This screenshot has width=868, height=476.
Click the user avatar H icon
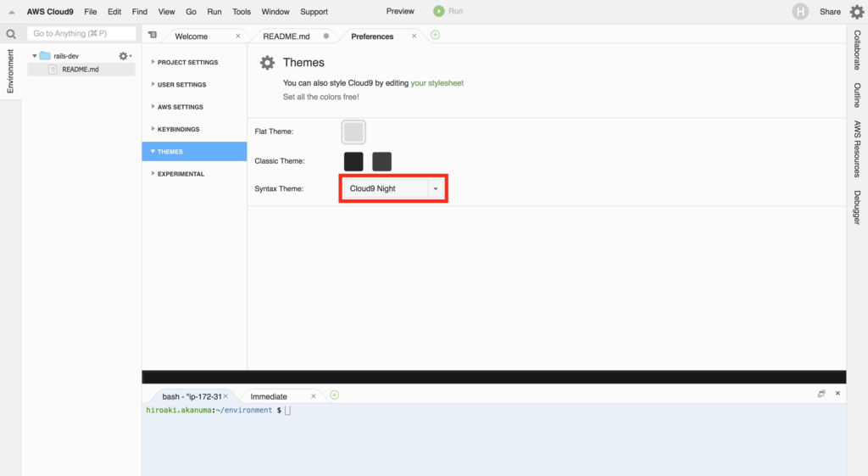coord(800,12)
